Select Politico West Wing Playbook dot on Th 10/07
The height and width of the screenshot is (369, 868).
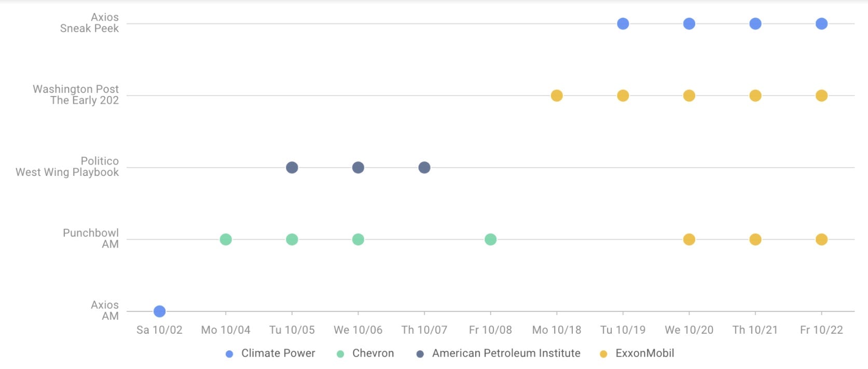click(424, 168)
